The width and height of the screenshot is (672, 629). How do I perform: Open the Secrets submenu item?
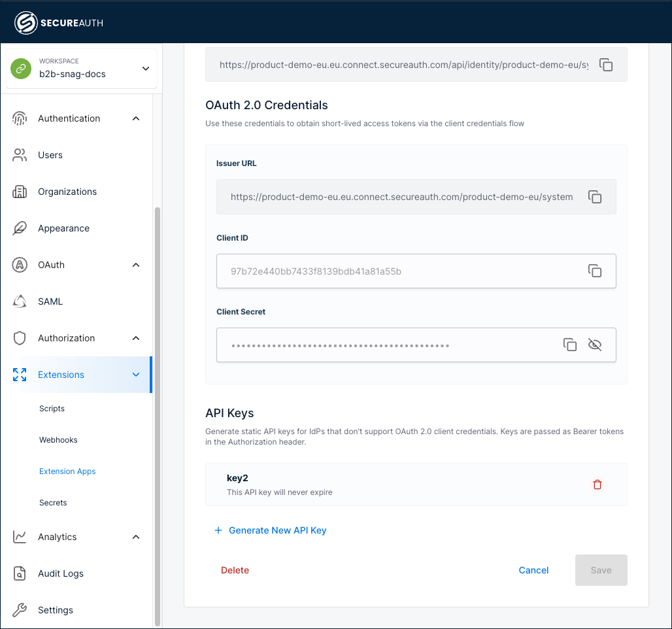tap(53, 503)
